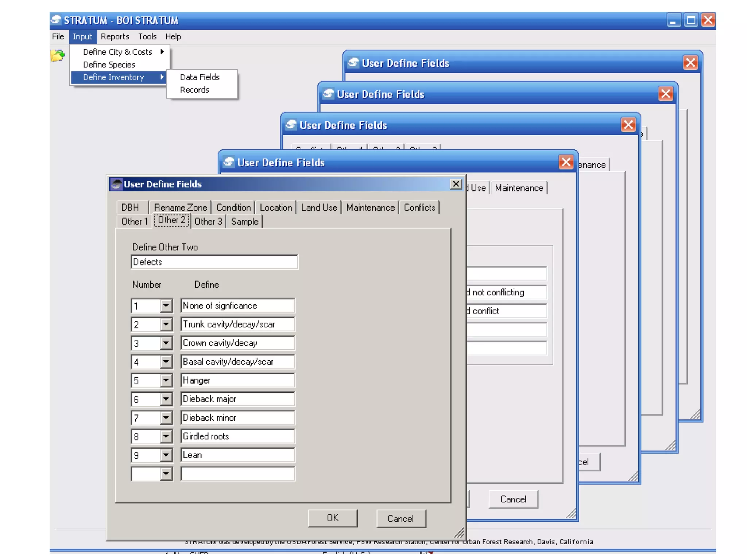The image size is (747, 560).
Task: Select Records from Define Inventory submenu
Action: pyautogui.click(x=194, y=90)
